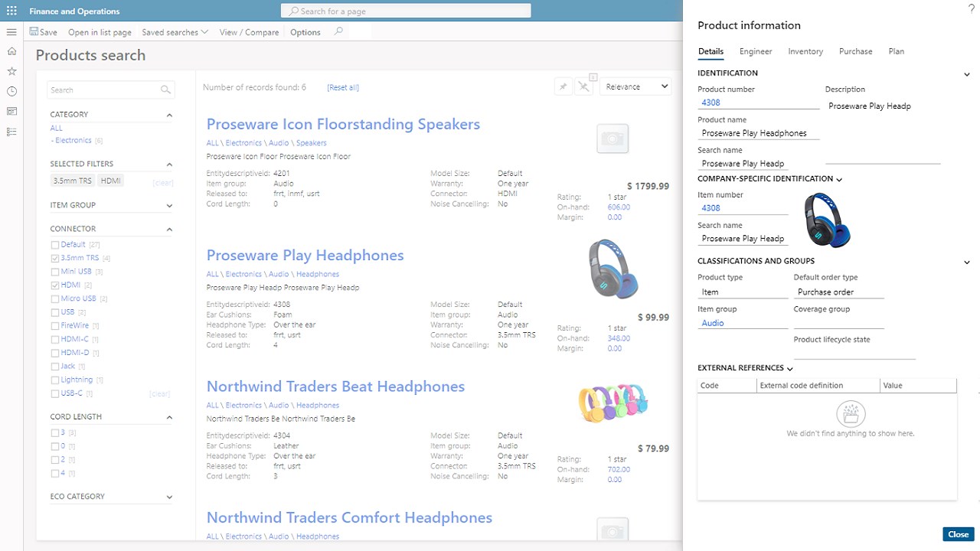This screenshot has height=551, width=980.
Task: Open Favorites star icon in sidebar
Action: point(11,71)
